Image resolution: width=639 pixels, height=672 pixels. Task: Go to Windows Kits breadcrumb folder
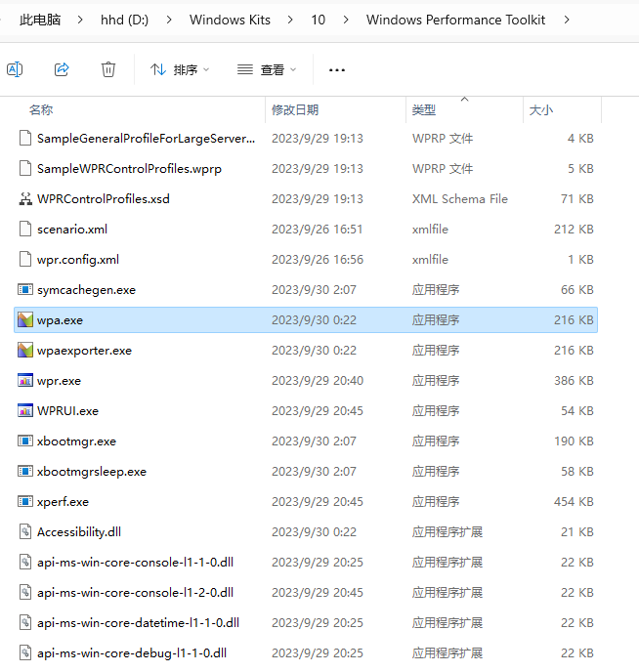(230, 20)
